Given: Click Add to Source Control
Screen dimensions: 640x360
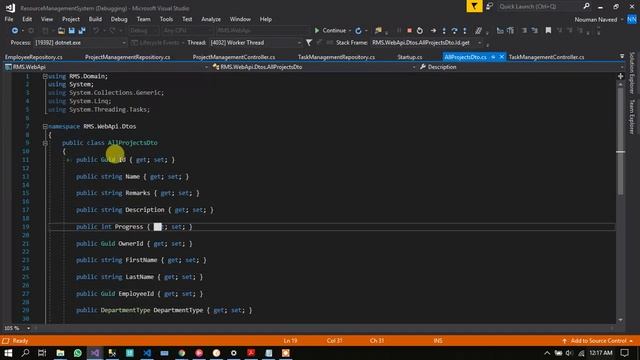Looking at the screenshot, I should click(x=598, y=340).
